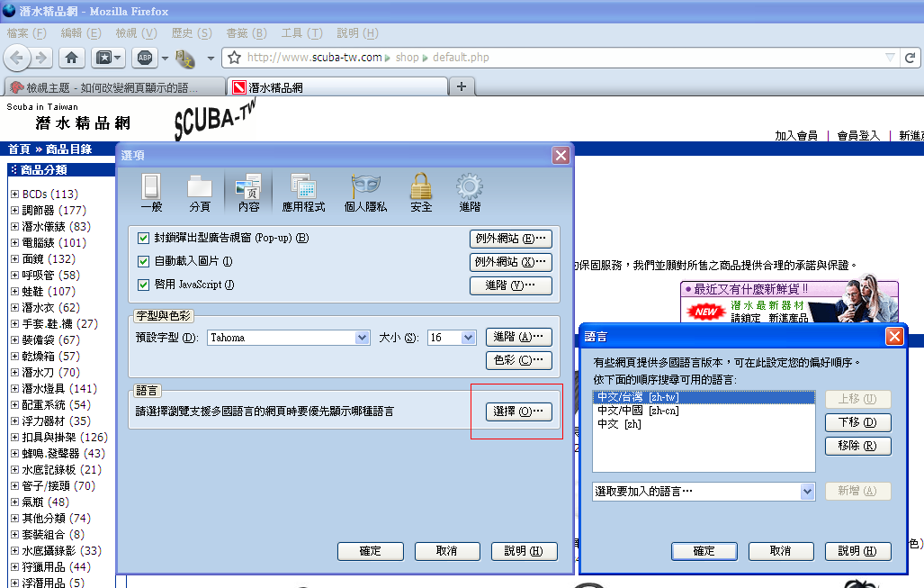
Task: Click 取消 in the language dialog
Action: (781, 551)
